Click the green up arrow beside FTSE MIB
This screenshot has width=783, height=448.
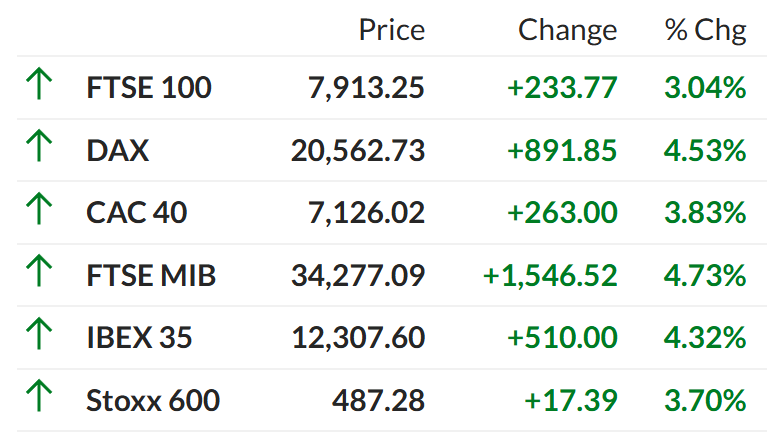tap(39, 271)
